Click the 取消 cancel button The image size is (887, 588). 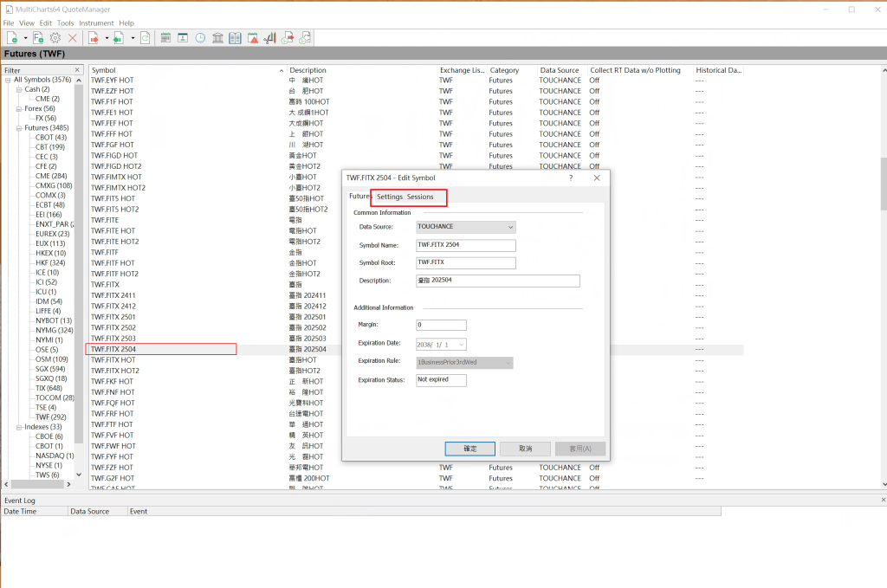tap(525, 449)
